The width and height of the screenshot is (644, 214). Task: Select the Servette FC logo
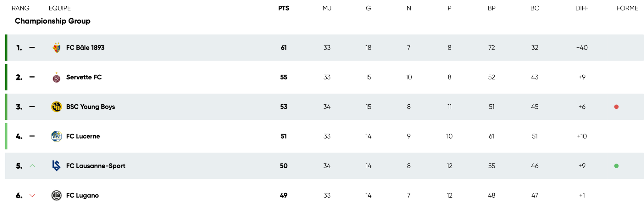[57, 77]
